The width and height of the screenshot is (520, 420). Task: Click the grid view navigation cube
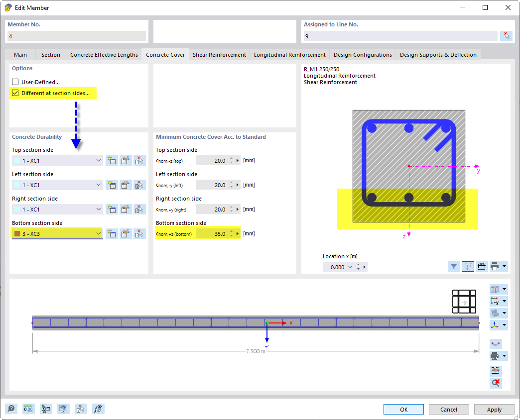tap(464, 302)
